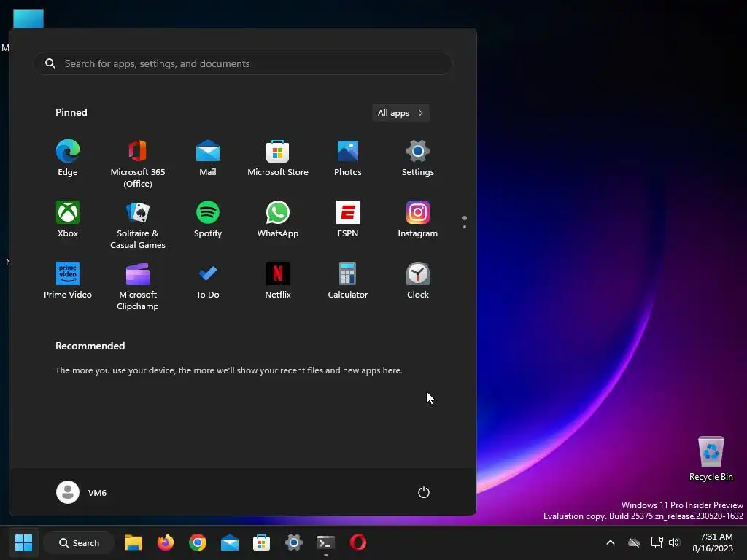This screenshot has width=747, height=560.
Task: Click the Start menu search field
Action: point(242,63)
